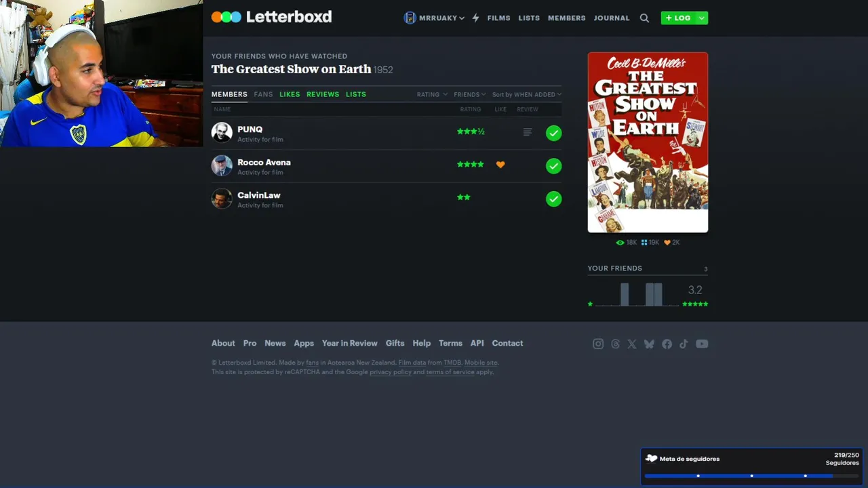
Task: Open PUNQ's Activity for film link
Action: pos(260,140)
